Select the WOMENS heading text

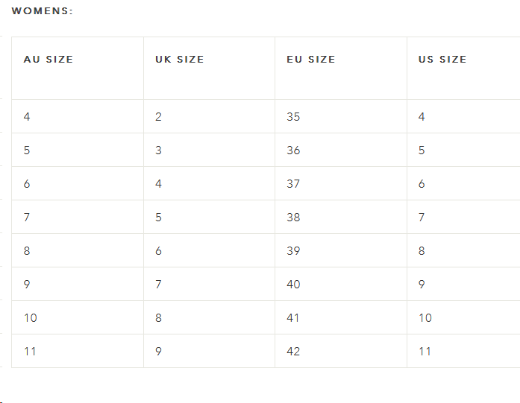(42, 11)
